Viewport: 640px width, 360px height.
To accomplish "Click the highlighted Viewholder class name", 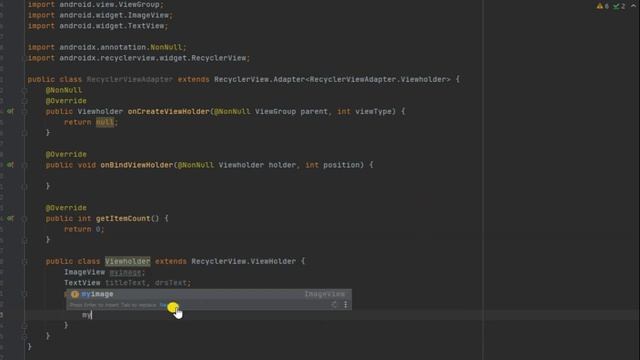I will point(127,261).
